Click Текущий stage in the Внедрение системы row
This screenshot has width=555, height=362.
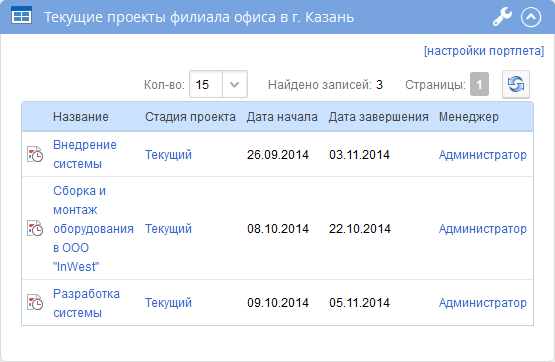(x=168, y=155)
